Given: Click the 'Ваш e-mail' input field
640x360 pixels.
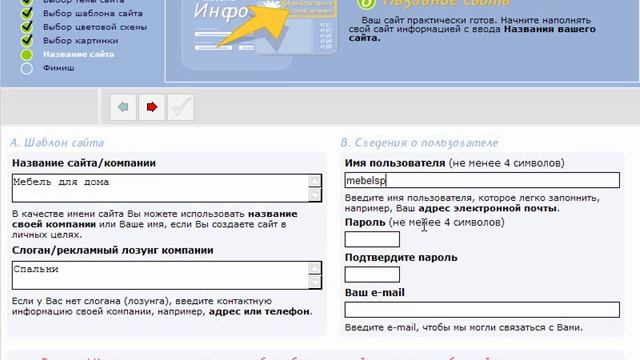Looking at the screenshot, I should point(482,310).
